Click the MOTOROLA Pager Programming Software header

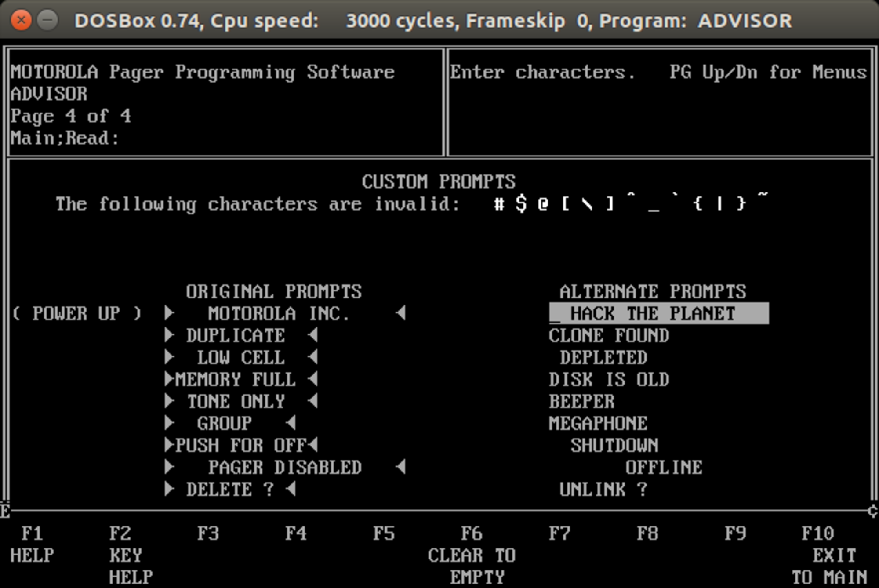(x=203, y=72)
